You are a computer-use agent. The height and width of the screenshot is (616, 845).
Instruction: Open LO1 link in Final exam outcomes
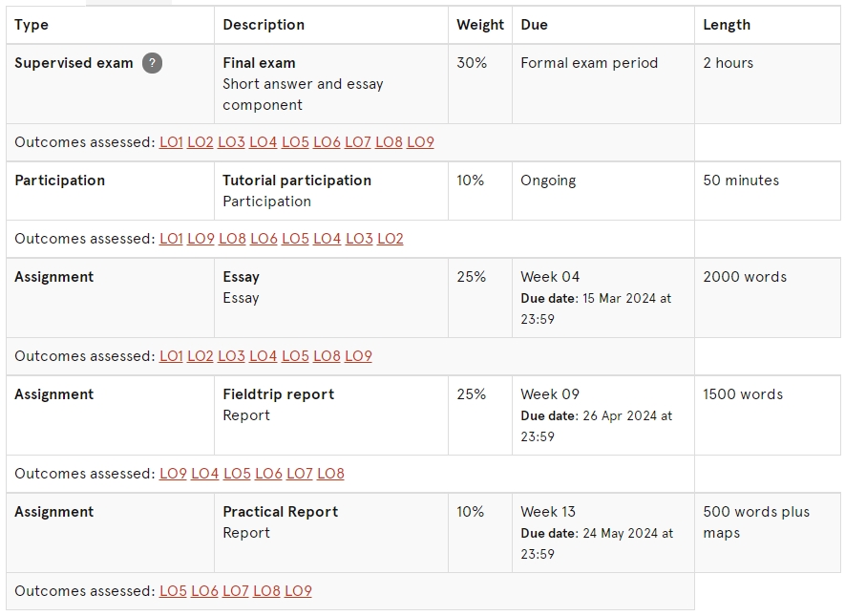[171, 142]
